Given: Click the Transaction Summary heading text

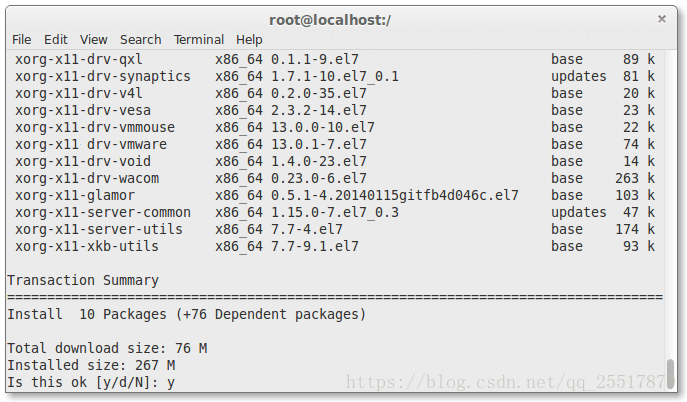Looking at the screenshot, I should pyautogui.click(x=83, y=280).
